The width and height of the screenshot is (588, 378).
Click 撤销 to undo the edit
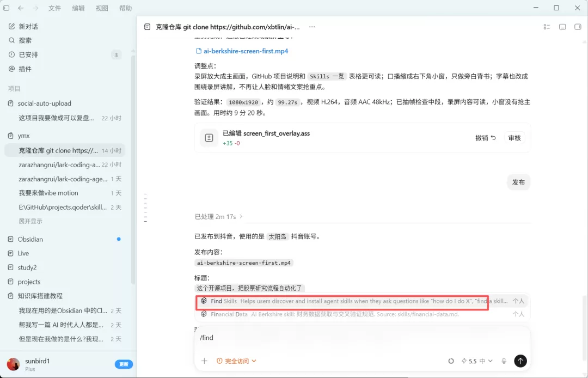pyautogui.click(x=486, y=138)
